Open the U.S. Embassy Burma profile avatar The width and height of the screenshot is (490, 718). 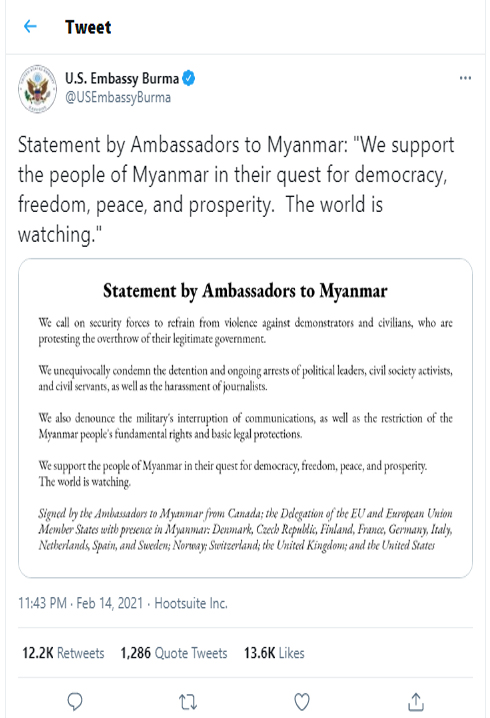coord(38,89)
